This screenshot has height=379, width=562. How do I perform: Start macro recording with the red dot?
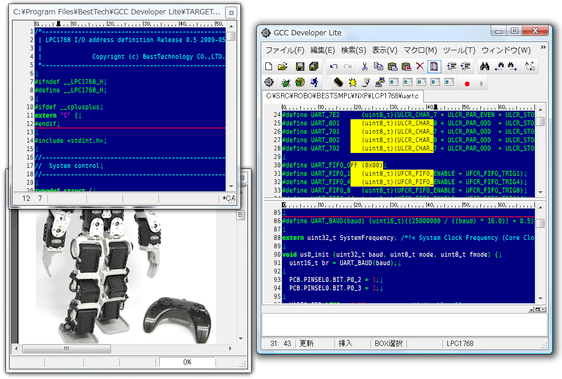(x=467, y=84)
